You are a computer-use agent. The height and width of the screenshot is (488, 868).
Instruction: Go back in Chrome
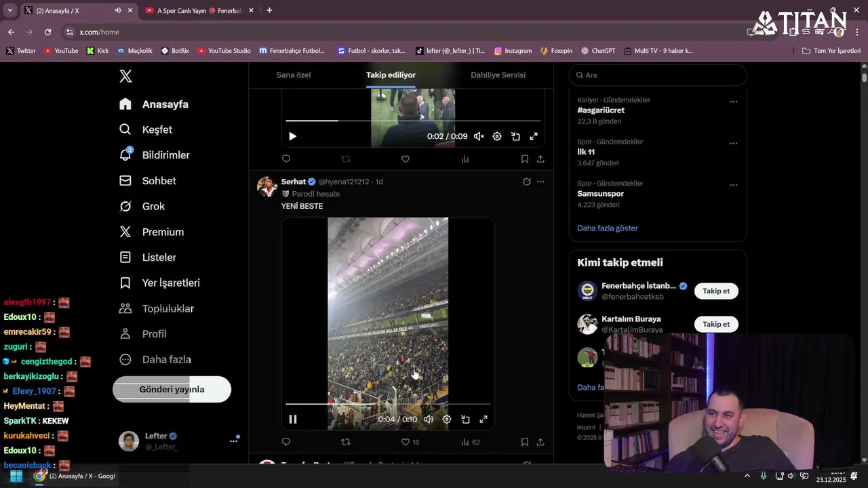point(11,32)
